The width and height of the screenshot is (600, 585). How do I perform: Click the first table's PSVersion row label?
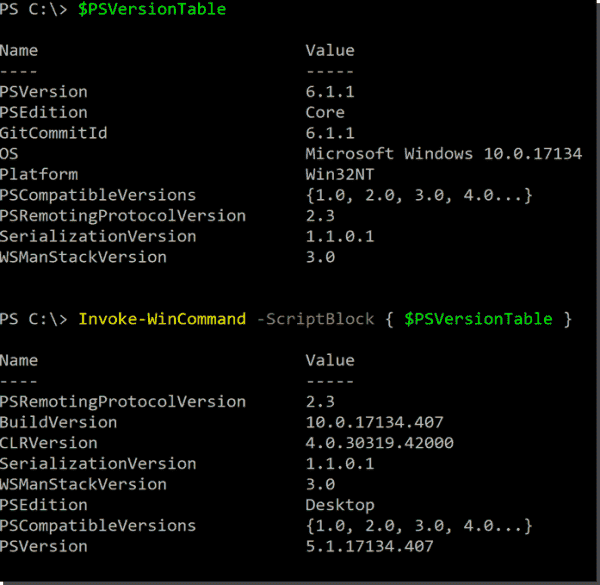coord(44,92)
